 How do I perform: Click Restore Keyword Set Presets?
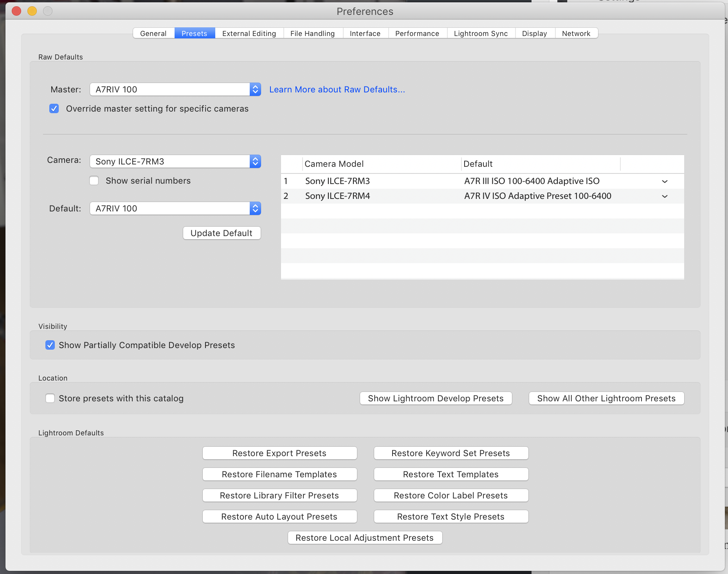451,453
